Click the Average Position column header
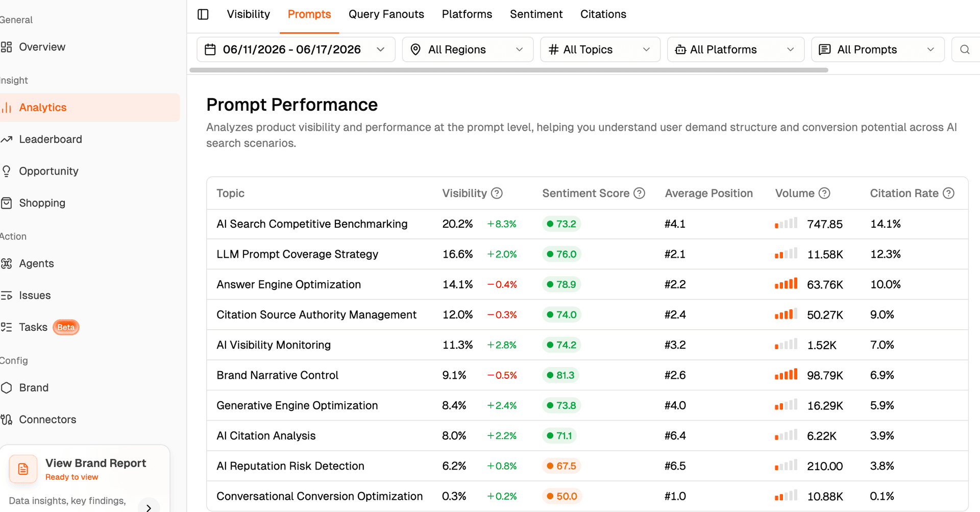The height and width of the screenshot is (512, 980). coord(709,193)
